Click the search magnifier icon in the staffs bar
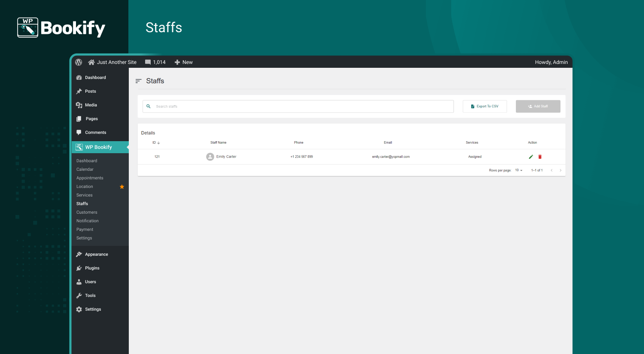Image resolution: width=644 pixels, height=354 pixels. coord(149,106)
